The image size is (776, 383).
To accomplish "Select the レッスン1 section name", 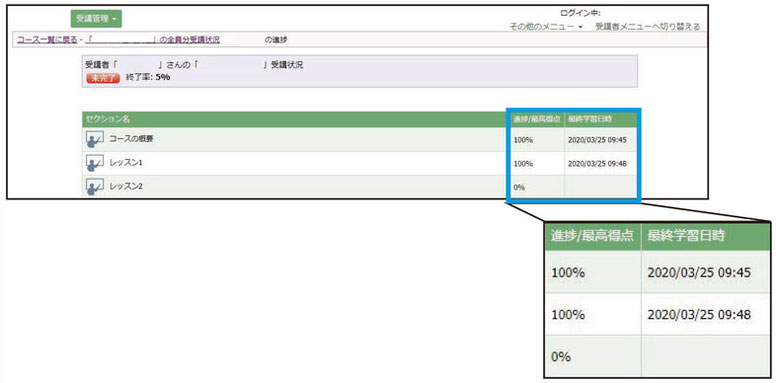I will (x=126, y=163).
